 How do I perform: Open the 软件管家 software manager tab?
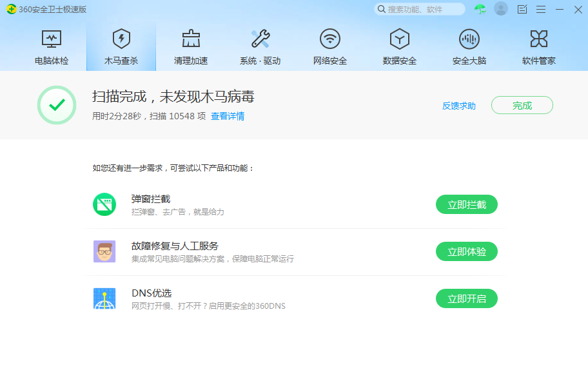click(539, 47)
